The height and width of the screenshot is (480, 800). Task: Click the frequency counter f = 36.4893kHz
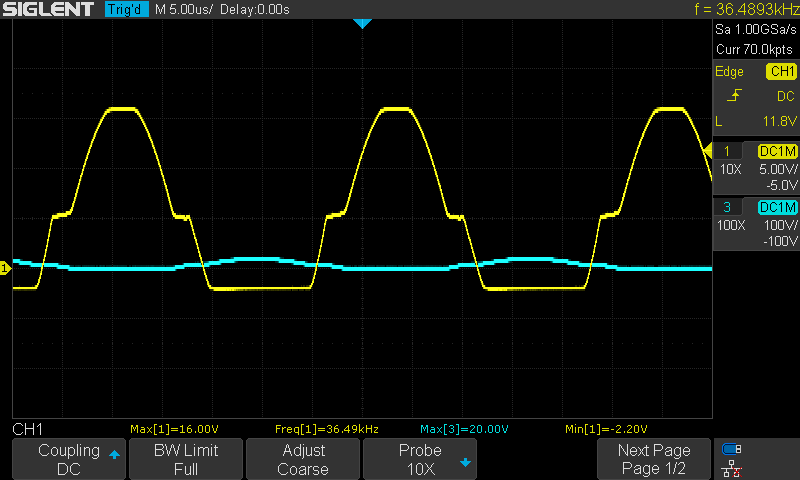click(746, 9)
